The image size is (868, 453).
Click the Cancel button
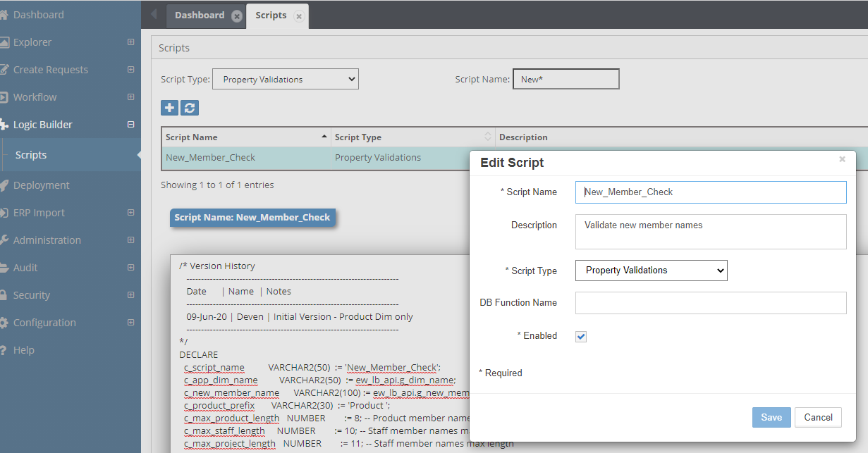pos(818,417)
